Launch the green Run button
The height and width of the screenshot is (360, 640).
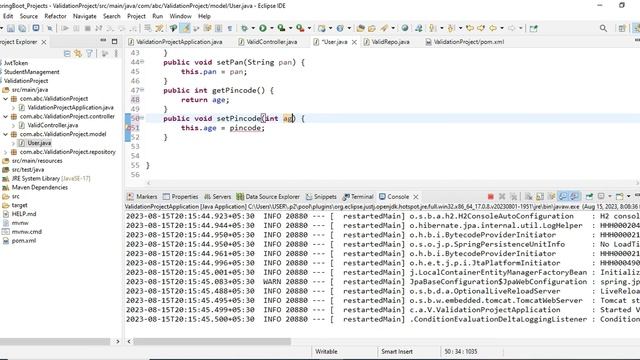pyautogui.click(x=263, y=28)
